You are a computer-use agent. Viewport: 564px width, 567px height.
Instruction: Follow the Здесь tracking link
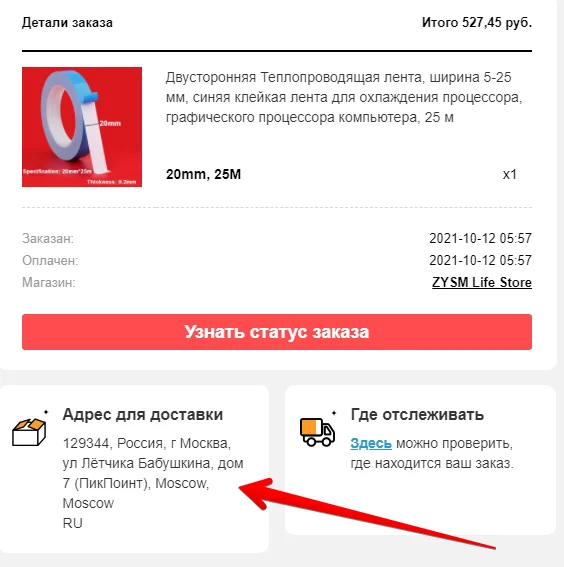pos(371,443)
